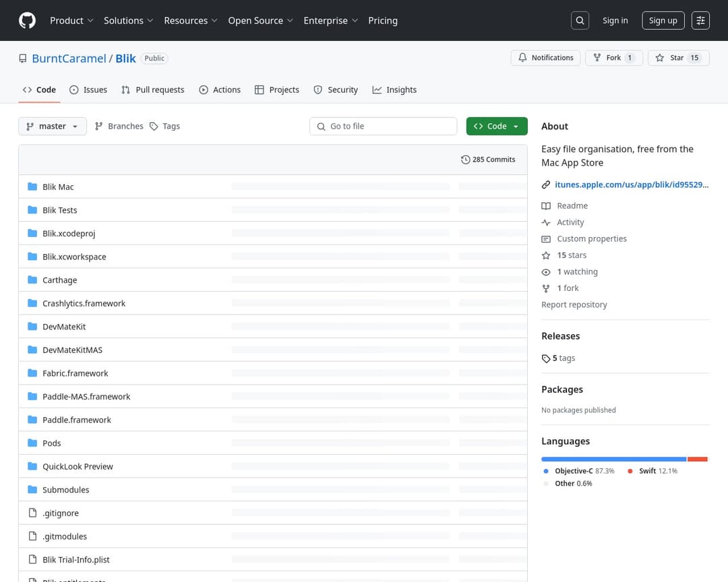Focus the Go to file search field
This screenshot has height=582, width=728.
(383, 126)
